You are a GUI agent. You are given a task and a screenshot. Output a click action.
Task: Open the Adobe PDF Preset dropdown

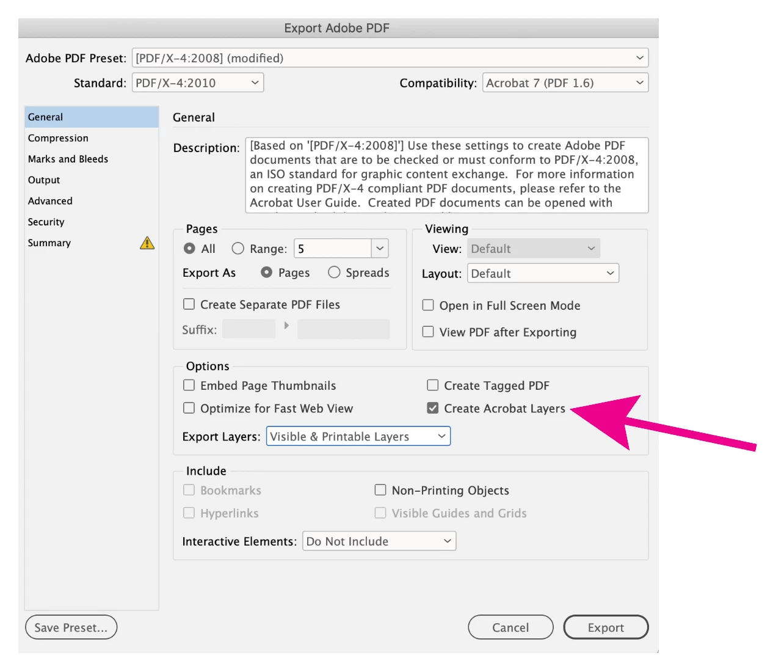coord(390,58)
